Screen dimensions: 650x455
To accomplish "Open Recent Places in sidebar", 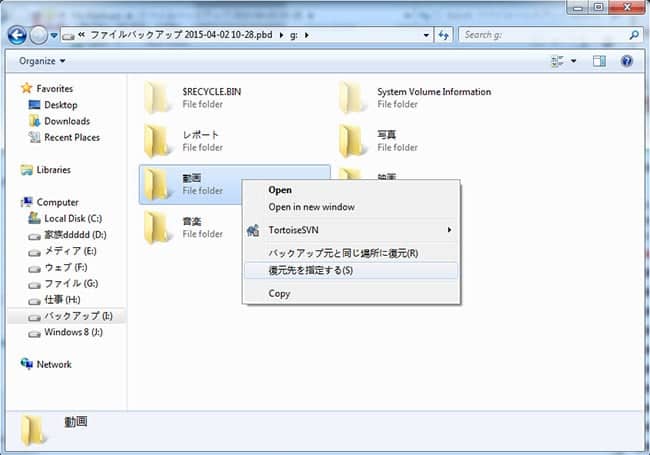I will [x=72, y=137].
